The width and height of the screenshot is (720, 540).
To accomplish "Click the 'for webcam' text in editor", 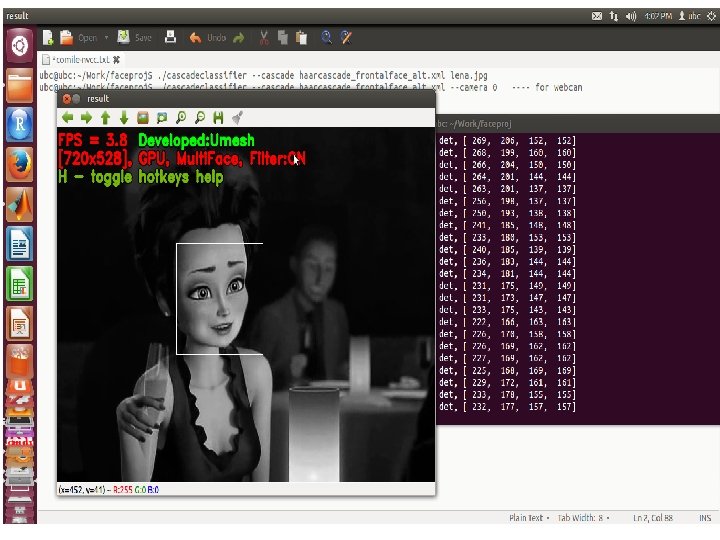I will pos(559,87).
